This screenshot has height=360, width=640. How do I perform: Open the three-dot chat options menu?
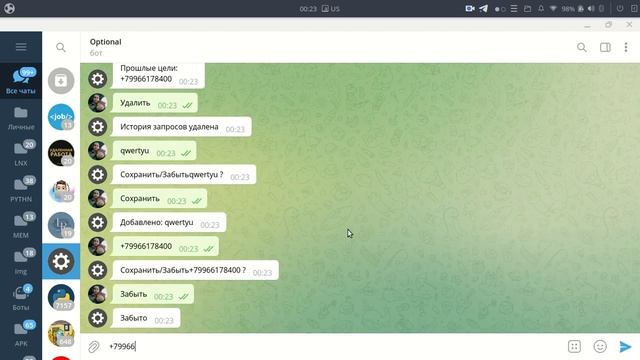click(x=626, y=47)
